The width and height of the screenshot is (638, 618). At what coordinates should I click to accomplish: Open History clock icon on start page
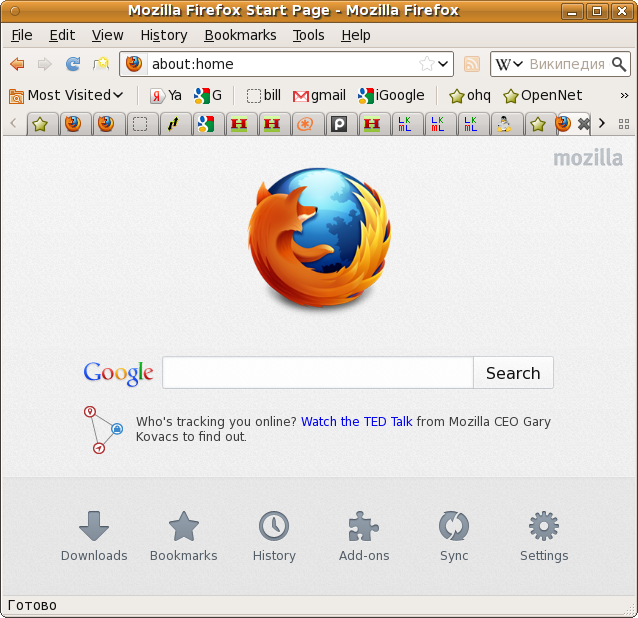point(274,537)
